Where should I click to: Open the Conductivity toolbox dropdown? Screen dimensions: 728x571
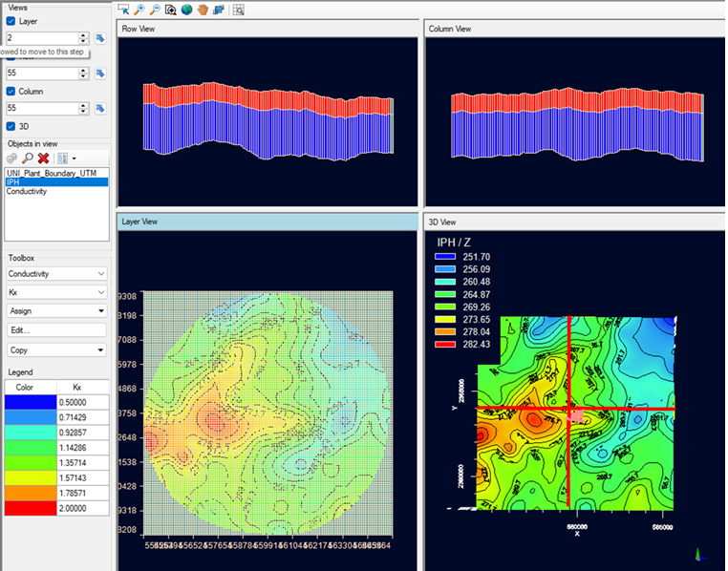coord(56,274)
